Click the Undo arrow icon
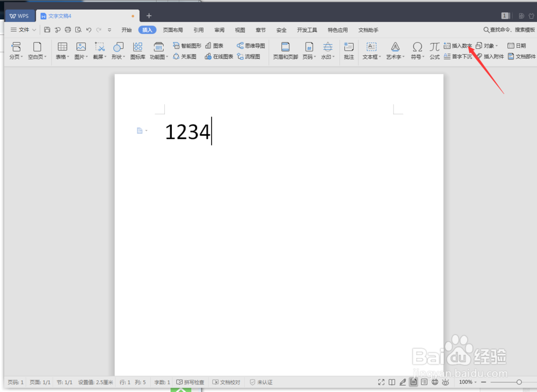This screenshot has width=537, height=392. click(89, 30)
